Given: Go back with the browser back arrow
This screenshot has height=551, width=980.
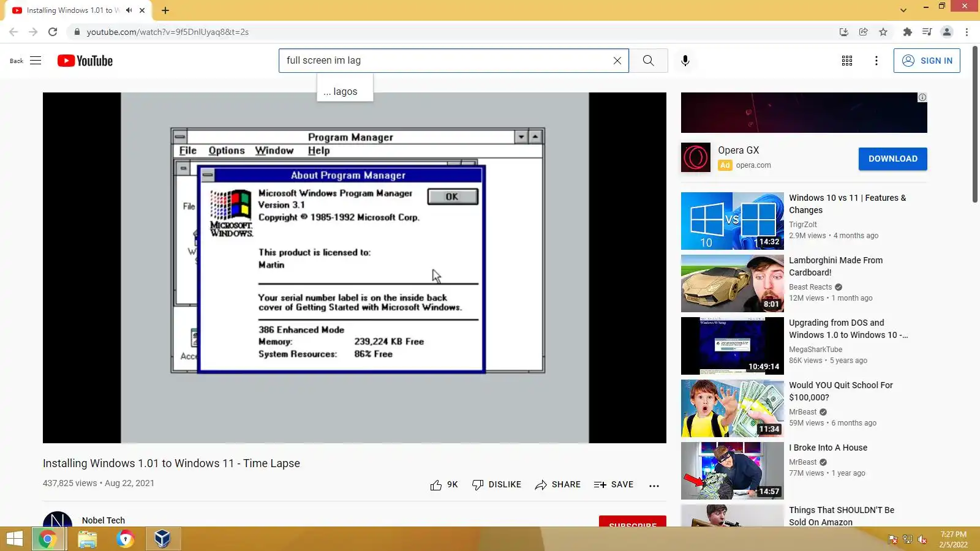Looking at the screenshot, I should coord(13,32).
